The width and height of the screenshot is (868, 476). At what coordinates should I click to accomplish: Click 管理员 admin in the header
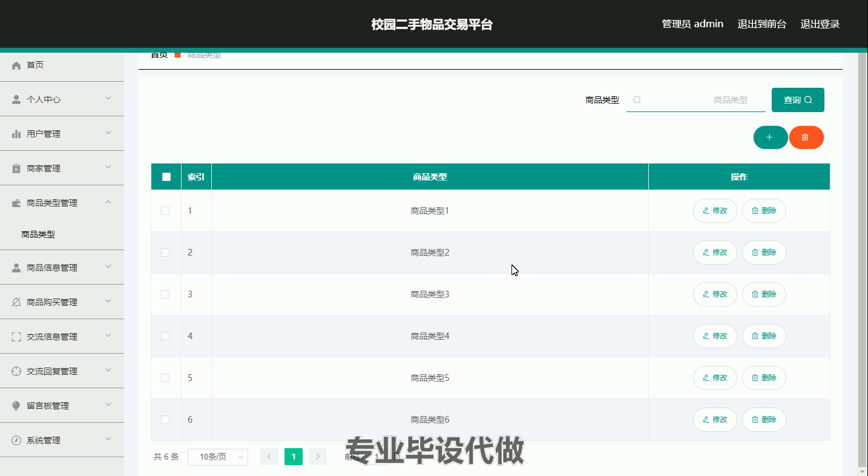click(692, 24)
